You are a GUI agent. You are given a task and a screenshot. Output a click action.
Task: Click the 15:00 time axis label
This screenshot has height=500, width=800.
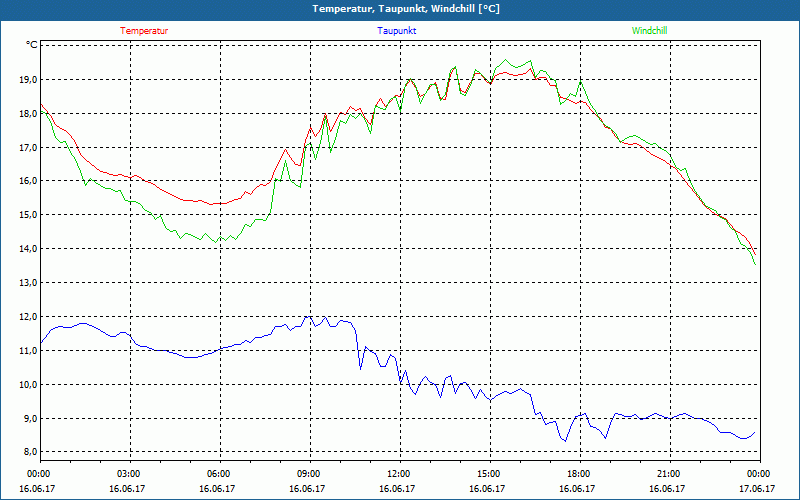490,474
